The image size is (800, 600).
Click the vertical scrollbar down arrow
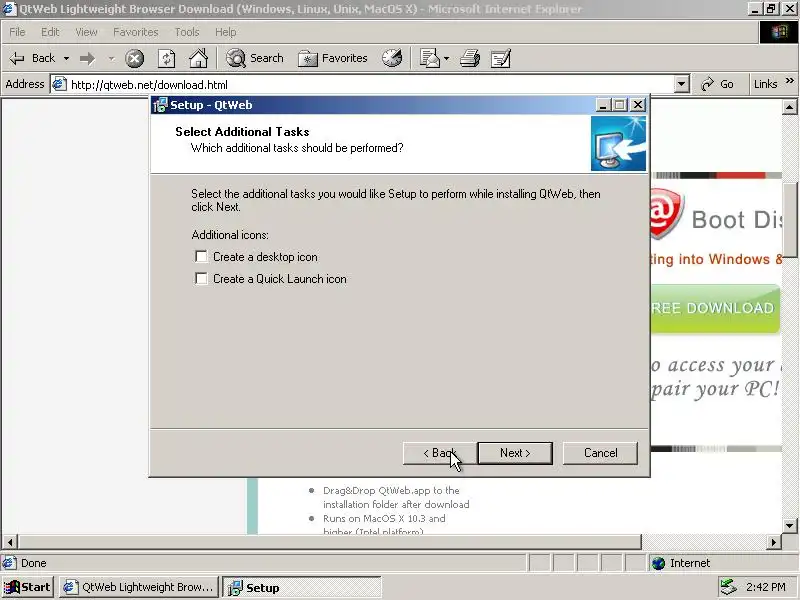click(x=789, y=525)
